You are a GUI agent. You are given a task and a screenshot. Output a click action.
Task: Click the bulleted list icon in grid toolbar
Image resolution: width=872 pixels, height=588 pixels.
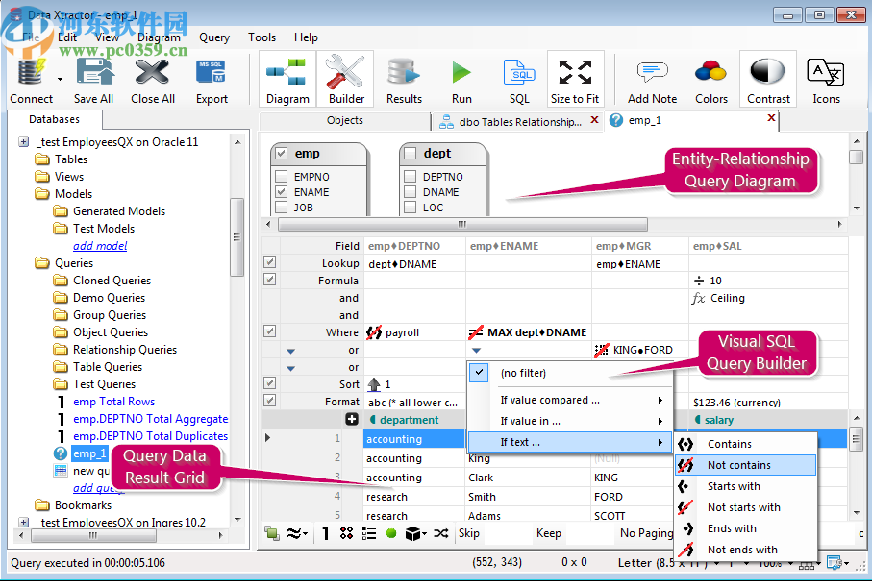point(369,533)
